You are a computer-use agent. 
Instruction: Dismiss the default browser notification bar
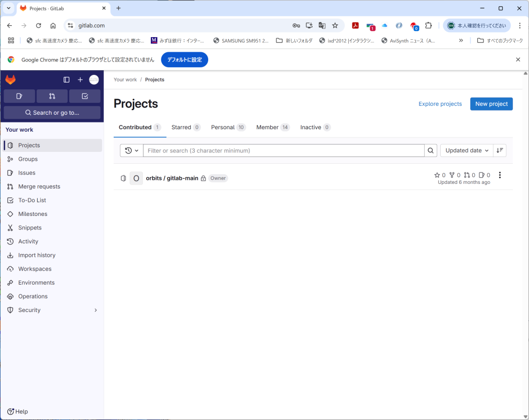point(518,60)
